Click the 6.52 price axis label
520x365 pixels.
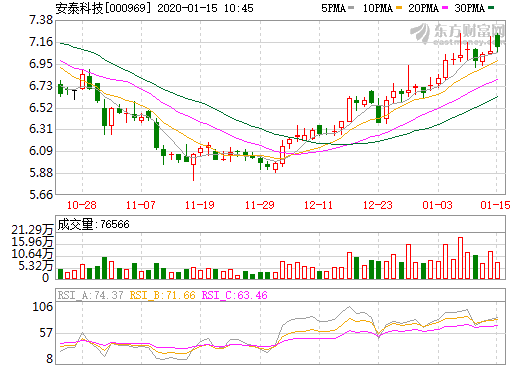pos(41,108)
